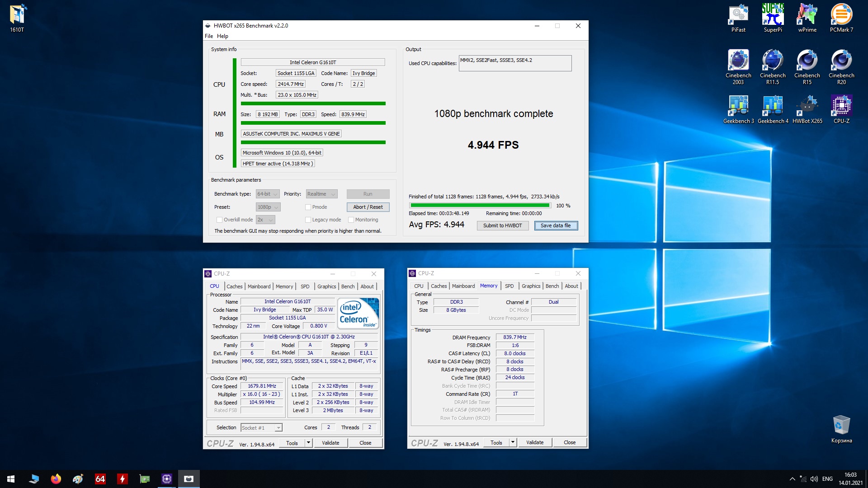Open the Preset 1080p dropdown

(x=268, y=207)
